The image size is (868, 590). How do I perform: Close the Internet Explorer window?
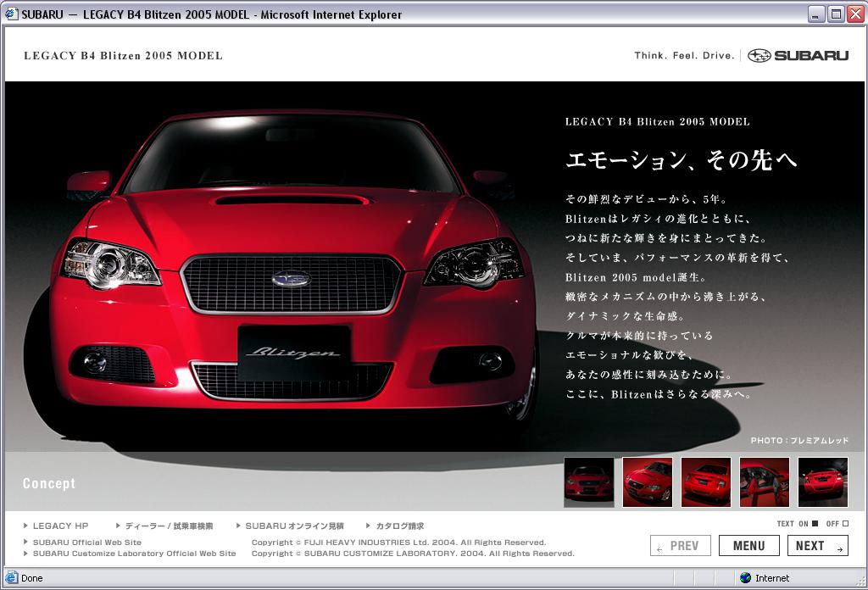(855, 14)
